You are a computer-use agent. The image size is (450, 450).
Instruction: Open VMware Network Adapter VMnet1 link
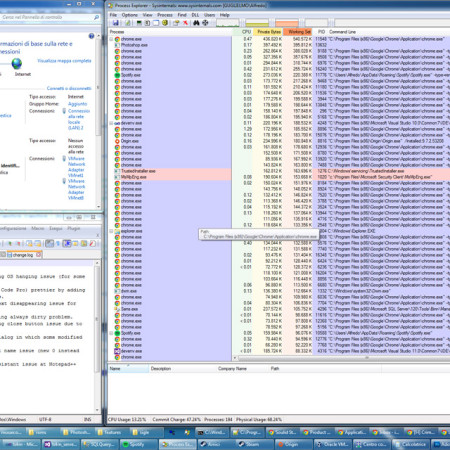pyautogui.click(x=76, y=167)
